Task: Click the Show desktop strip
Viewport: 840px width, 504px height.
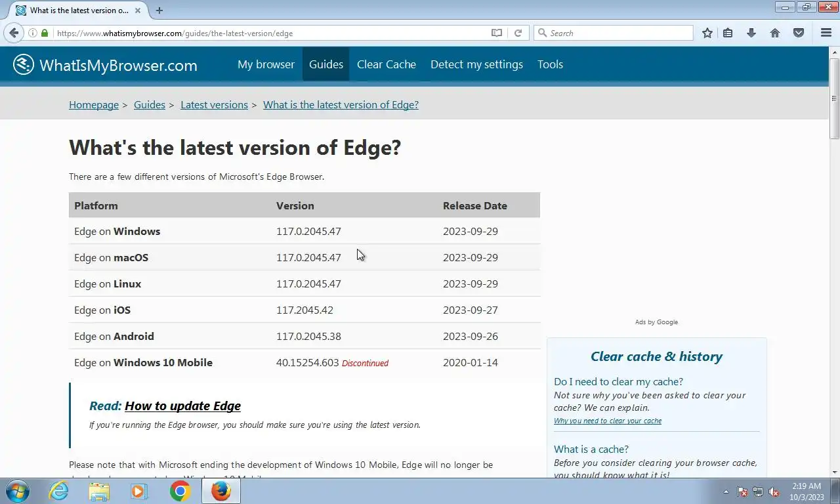Action: click(x=835, y=491)
